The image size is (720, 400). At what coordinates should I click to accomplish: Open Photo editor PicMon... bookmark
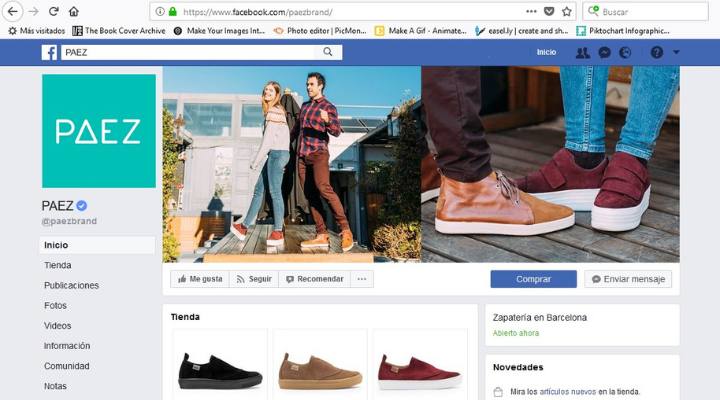click(x=320, y=31)
